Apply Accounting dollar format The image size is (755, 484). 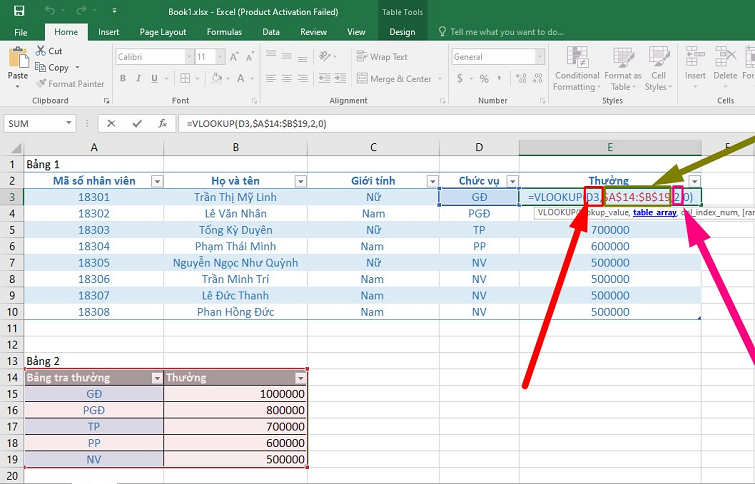tap(460, 78)
